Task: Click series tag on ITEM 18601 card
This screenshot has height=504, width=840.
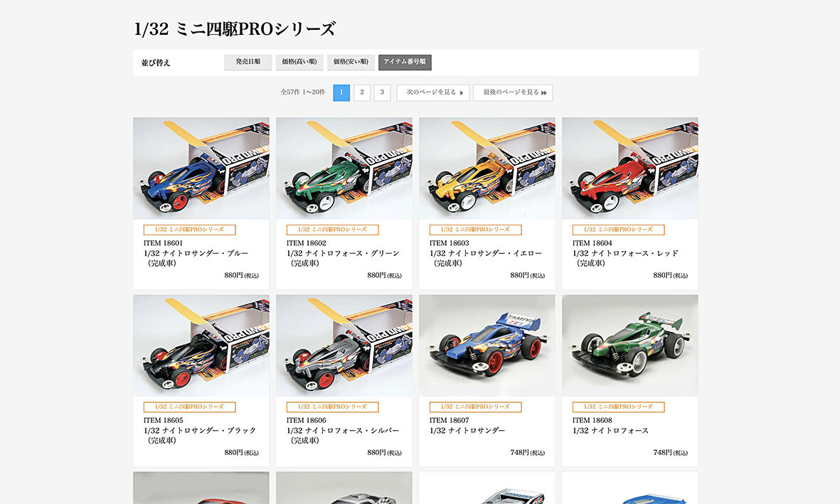Action: click(190, 230)
